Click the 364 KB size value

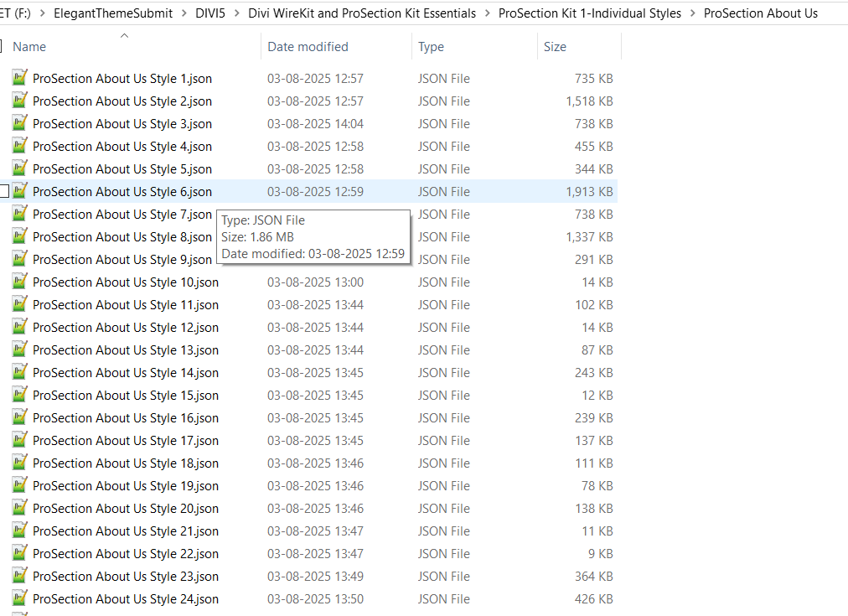tap(594, 576)
